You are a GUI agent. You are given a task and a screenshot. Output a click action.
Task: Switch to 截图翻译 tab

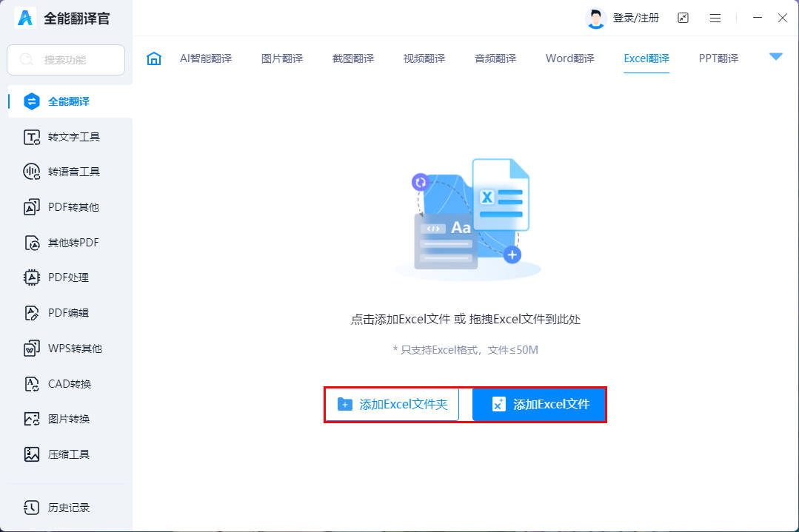pyautogui.click(x=353, y=58)
